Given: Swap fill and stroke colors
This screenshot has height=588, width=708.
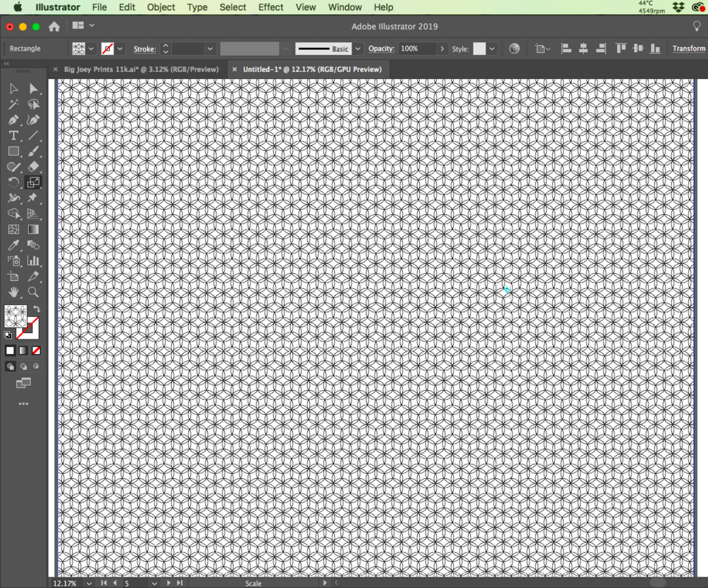Looking at the screenshot, I should 37,309.
